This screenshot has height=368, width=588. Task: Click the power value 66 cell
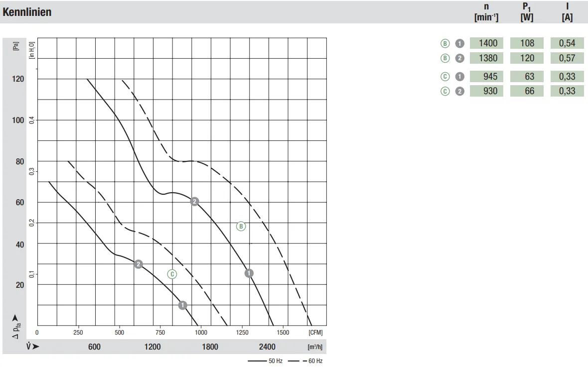527,91
